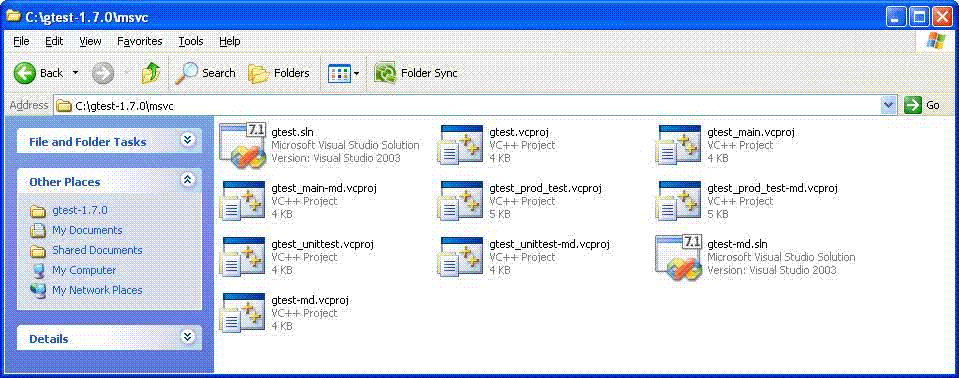Maximize the Explorer window
Image resolution: width=959 pixels, height=378 pixels.
coord(919,17)
